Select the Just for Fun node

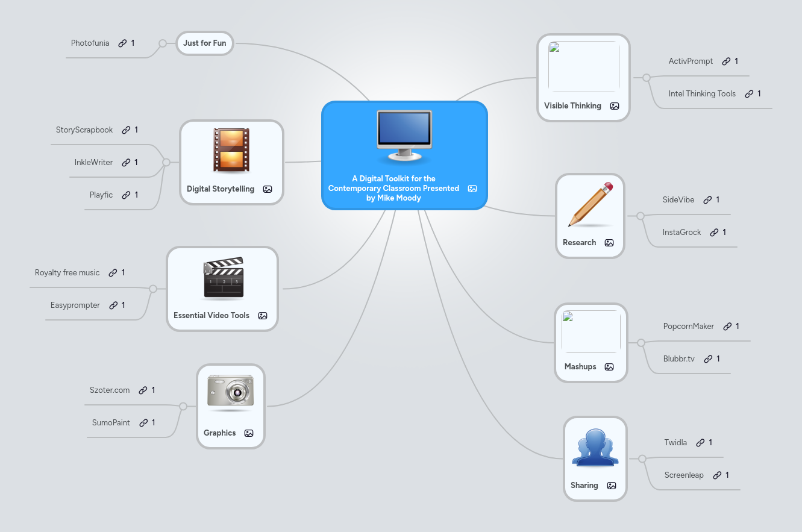[205, 43]
